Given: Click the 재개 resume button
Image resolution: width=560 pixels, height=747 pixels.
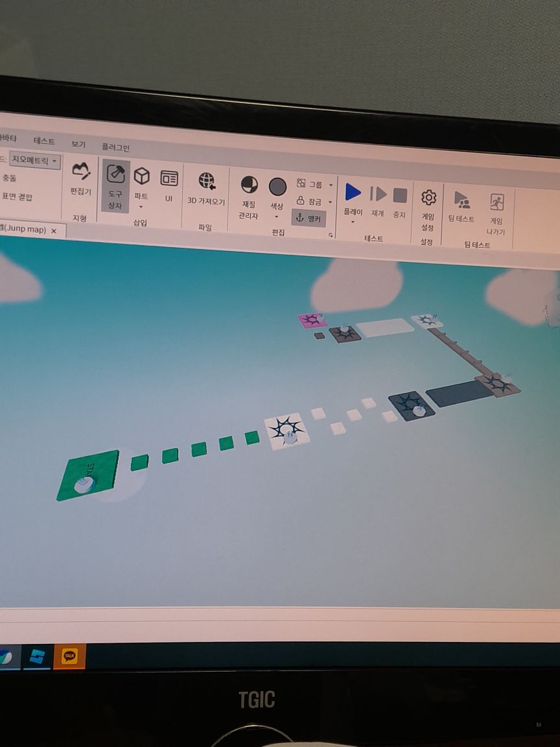Looking at the screenshot, I should pos(378,202).
